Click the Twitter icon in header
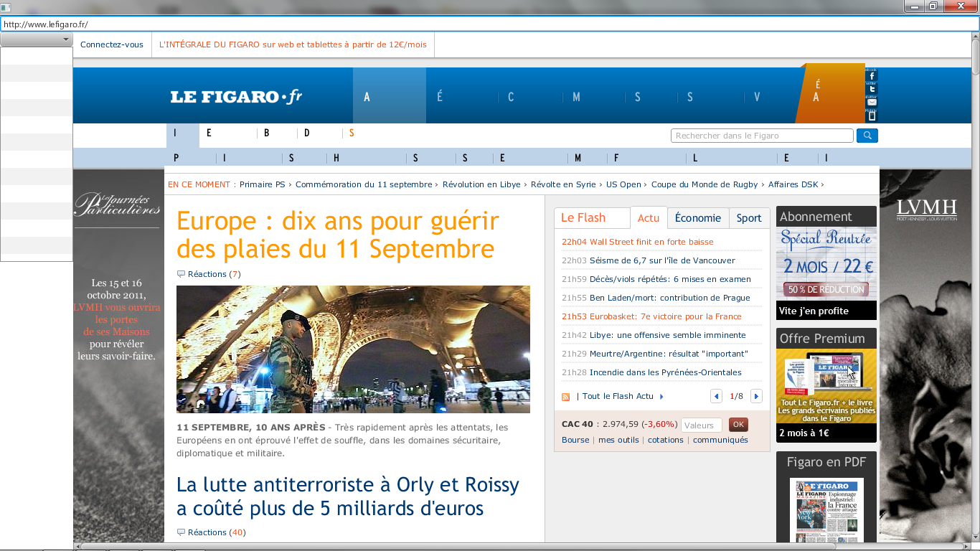The image size is (980, 551). (x=872, y=89)
